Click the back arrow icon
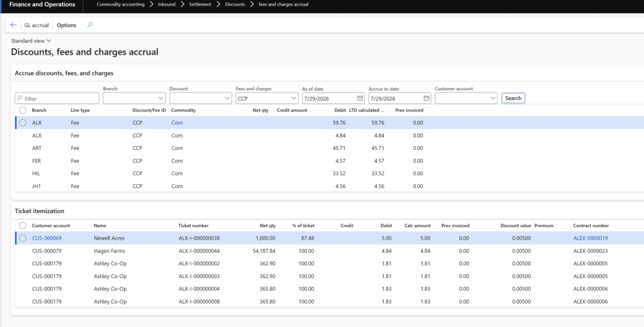 click(14, 25)
